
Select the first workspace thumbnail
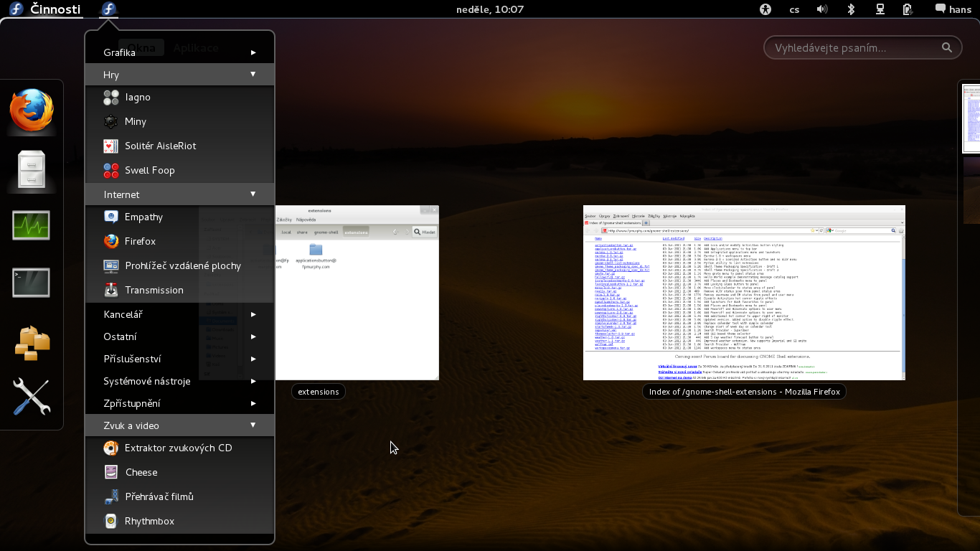point(971,118)
